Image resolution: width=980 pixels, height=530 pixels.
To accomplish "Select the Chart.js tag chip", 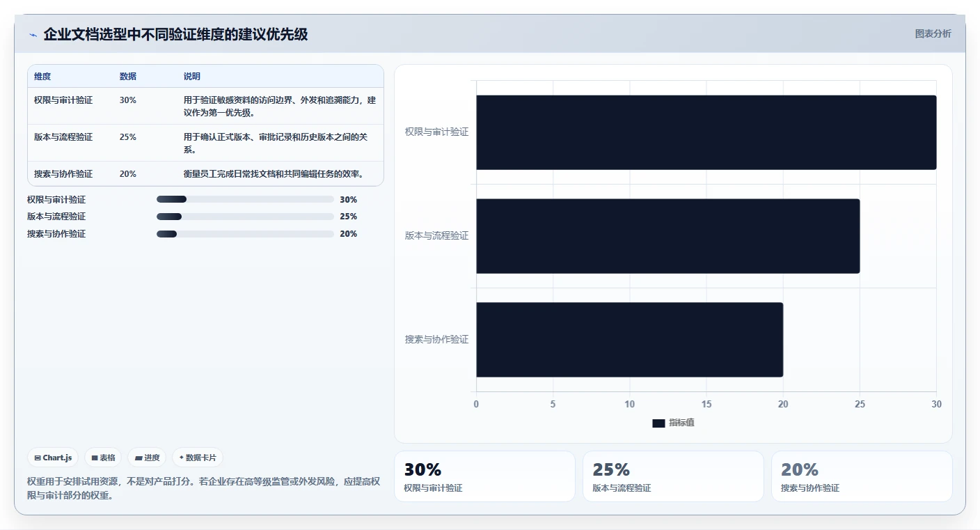I will click(54, 458).
